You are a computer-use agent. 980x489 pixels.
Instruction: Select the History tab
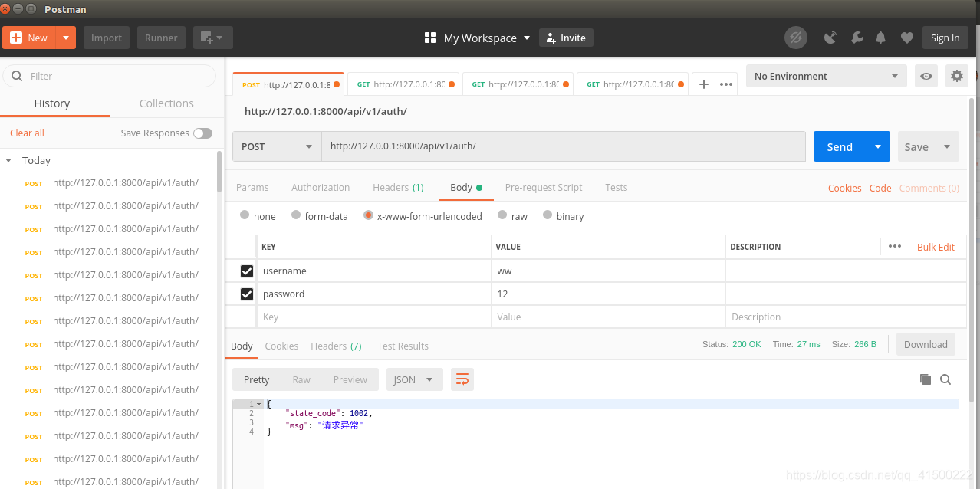coord(52,103)
